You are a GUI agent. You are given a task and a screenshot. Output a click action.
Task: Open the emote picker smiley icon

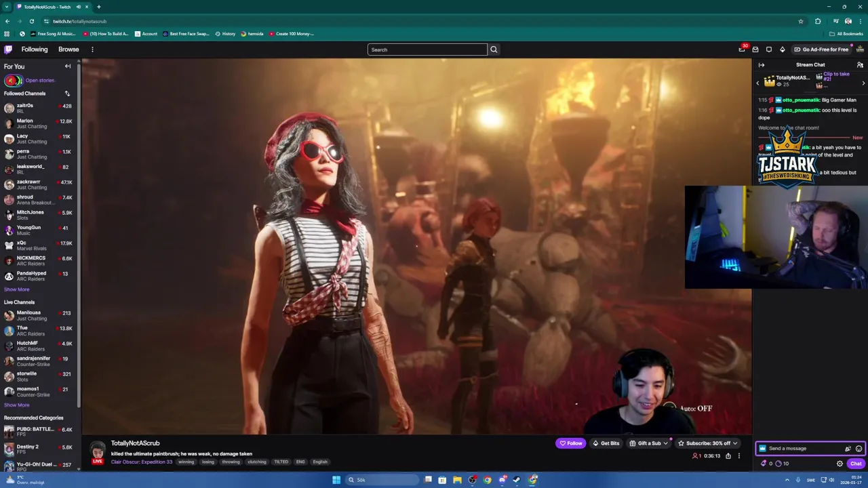(859, 449)
